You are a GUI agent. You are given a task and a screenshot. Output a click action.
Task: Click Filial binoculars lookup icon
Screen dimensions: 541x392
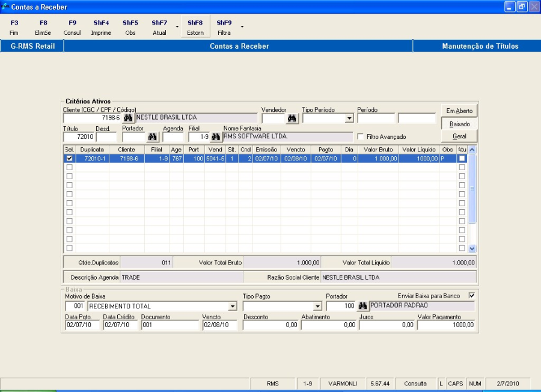click(216, 137)
